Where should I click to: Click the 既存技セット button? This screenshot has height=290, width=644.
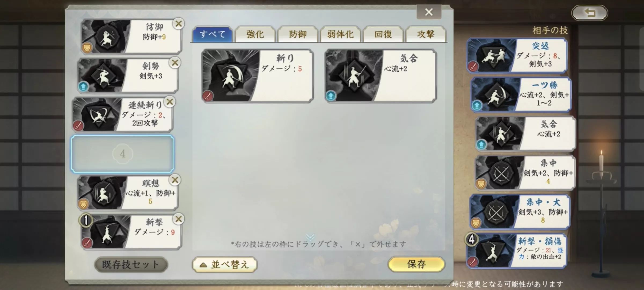coord(131,264)
